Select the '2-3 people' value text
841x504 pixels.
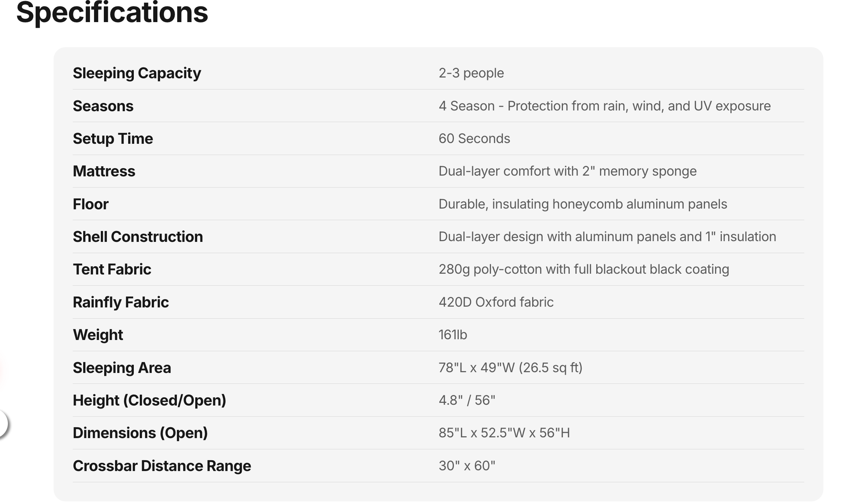coord(471,73)
